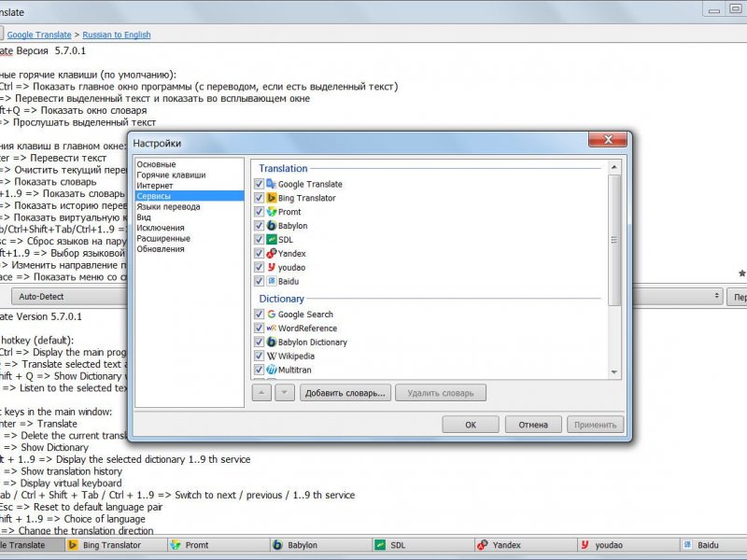Uncheck the WordReference dictionary checkbox

pyautogui.click(x=259, y=328)
